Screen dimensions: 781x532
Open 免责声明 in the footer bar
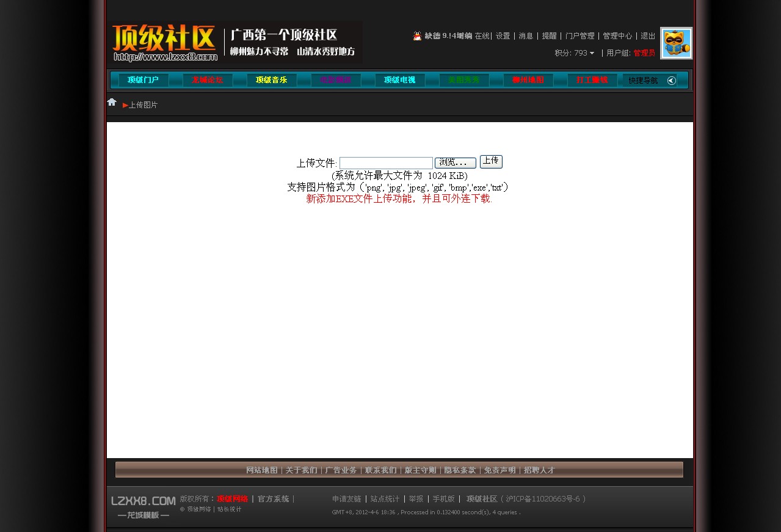pyautogui.click(x=500, y=470)
